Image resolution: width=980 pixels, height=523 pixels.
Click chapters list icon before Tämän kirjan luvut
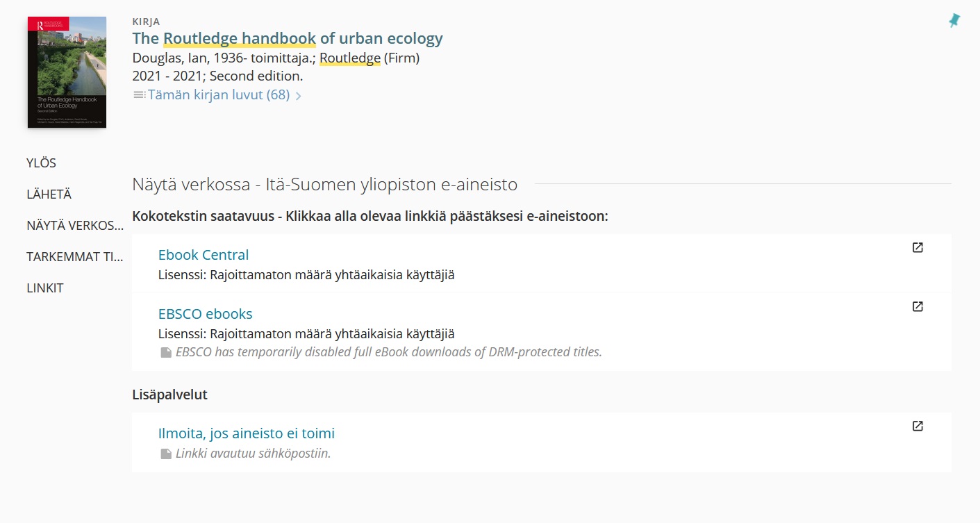click(138, 94)
